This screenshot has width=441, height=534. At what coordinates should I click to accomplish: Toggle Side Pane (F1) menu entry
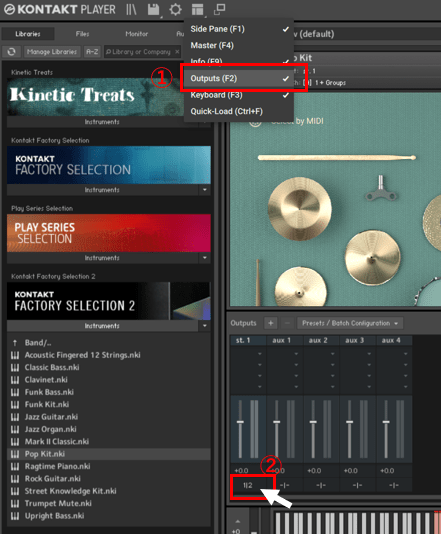(x=239, y=29)
